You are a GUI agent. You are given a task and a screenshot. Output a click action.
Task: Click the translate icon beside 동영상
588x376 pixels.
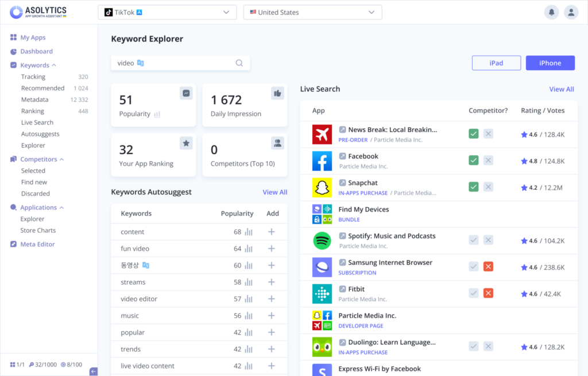[146, 265]
